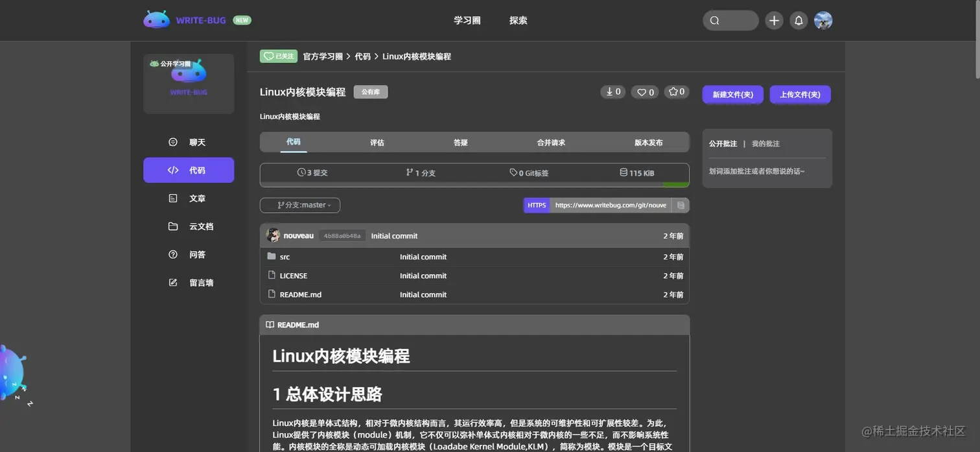980x452 pixels.
Task: Open Initial commit link in src row
Action: (x=423, y=257)
